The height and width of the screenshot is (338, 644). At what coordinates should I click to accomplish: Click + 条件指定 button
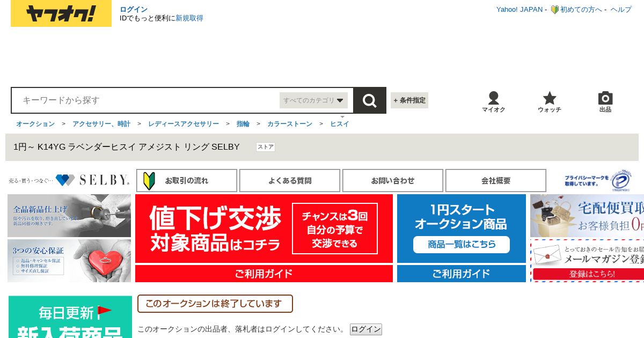tap(409, 100)
